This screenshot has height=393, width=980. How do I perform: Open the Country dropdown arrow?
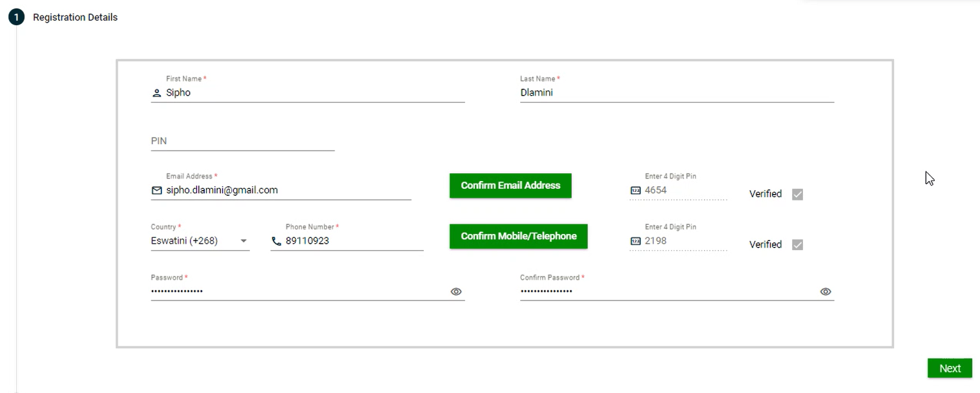pyautogui.click(x=244, y=241)
